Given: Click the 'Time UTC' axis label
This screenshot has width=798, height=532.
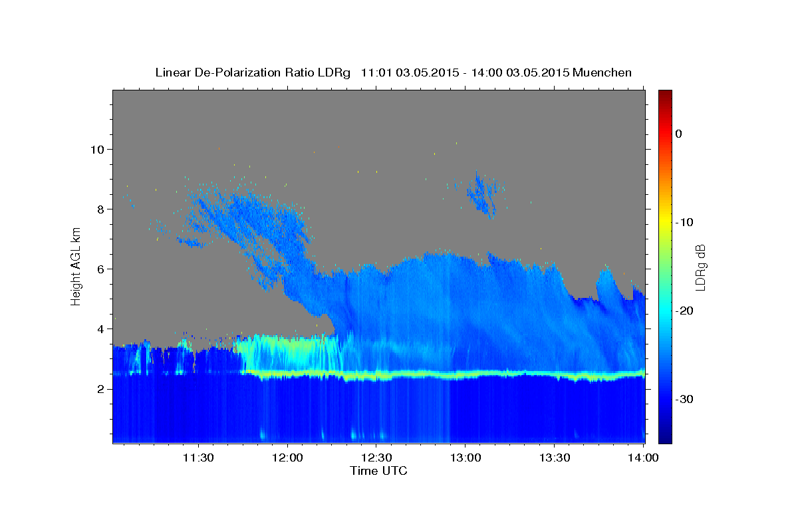Looking at the screenshot, I should pyautogui.click(x=378, y=471).
